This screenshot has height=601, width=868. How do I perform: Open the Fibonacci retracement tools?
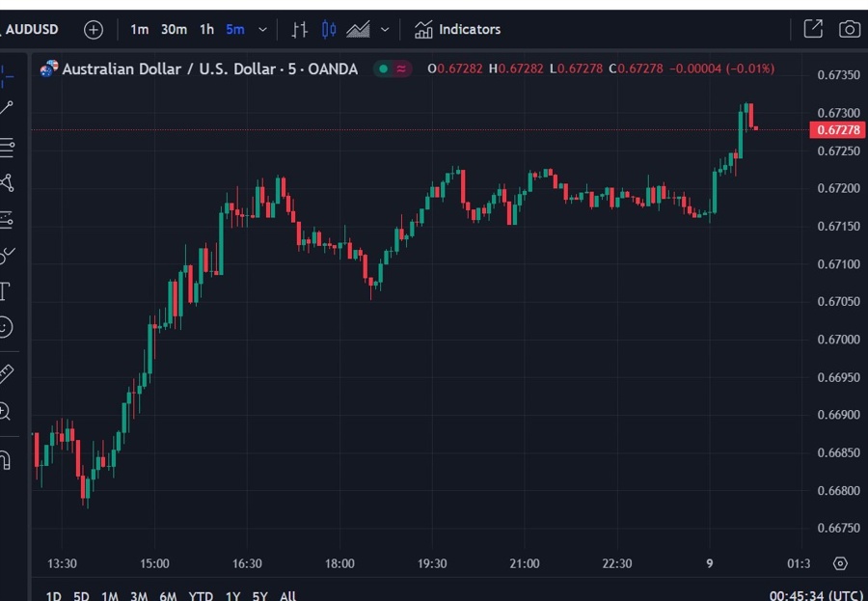point(7,148)
